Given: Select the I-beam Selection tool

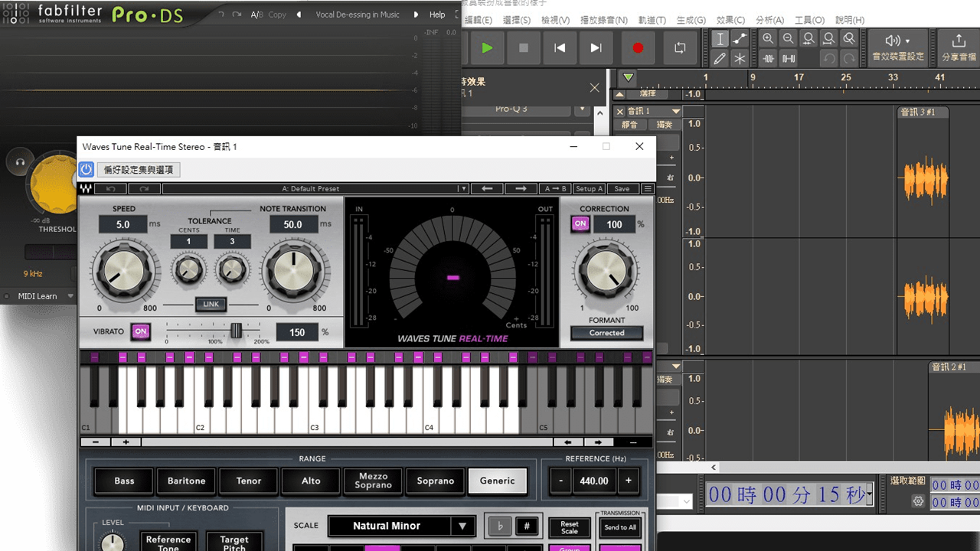Looking at the screenshot, I should tap(720, 39).
